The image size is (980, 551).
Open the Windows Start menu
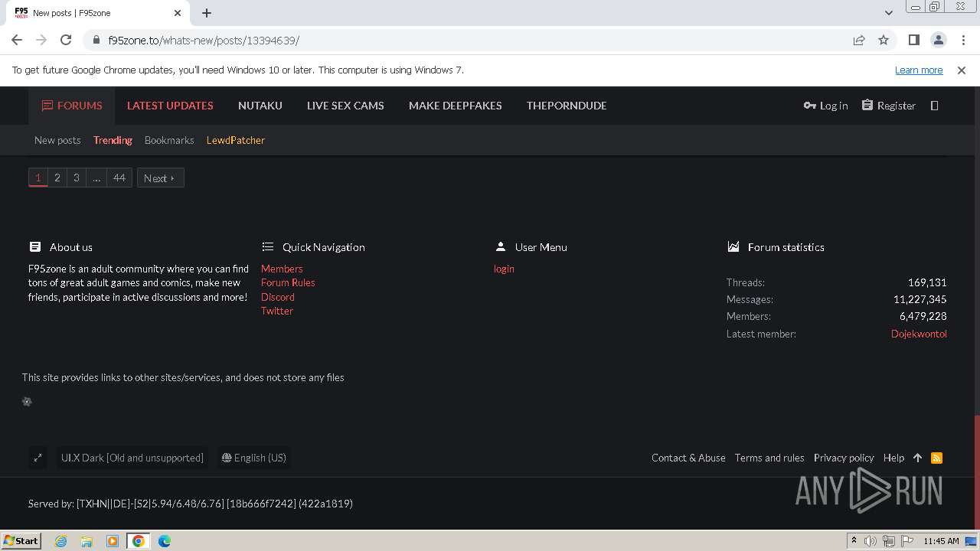pyautogui.click(x=21, y=541)
